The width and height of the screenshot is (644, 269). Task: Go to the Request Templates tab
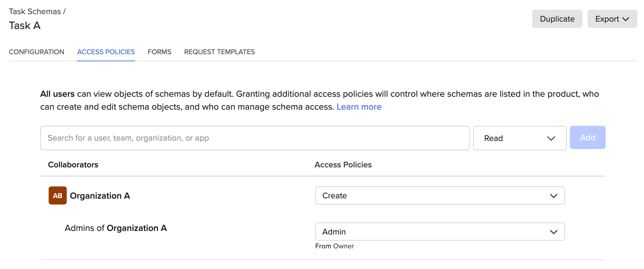(x=220, y=52)
